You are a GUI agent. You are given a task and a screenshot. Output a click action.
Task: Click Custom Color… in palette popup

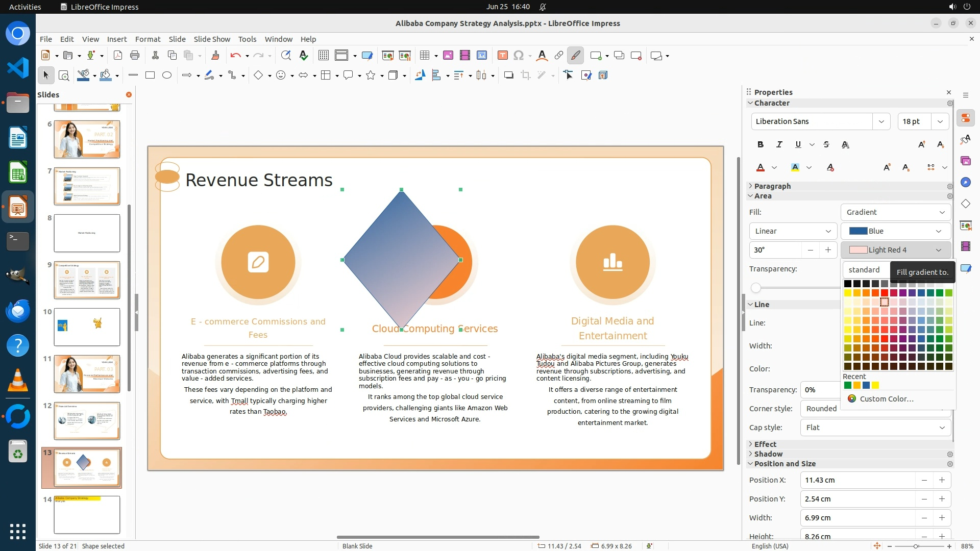pos(886,399)
